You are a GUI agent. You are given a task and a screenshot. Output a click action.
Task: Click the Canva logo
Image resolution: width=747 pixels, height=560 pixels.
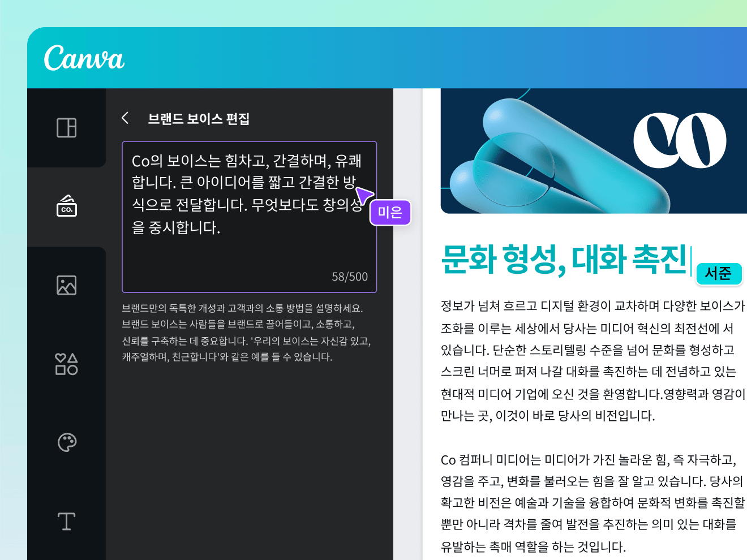tap(84, 57)
